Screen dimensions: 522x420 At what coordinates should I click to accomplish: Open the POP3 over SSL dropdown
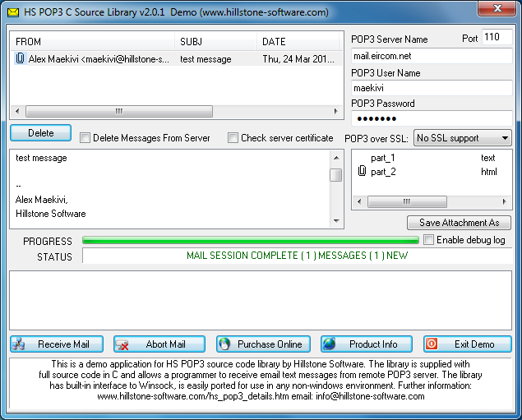(x=463, y=138)
